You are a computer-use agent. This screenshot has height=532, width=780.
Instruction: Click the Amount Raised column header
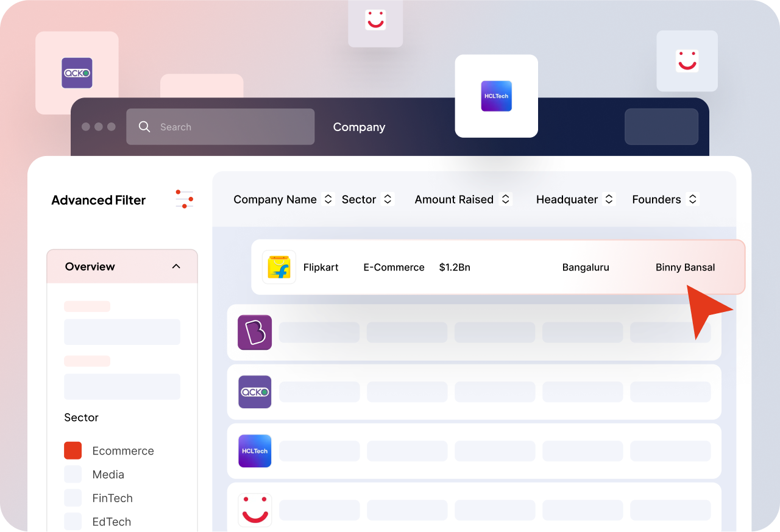[454, 199]
